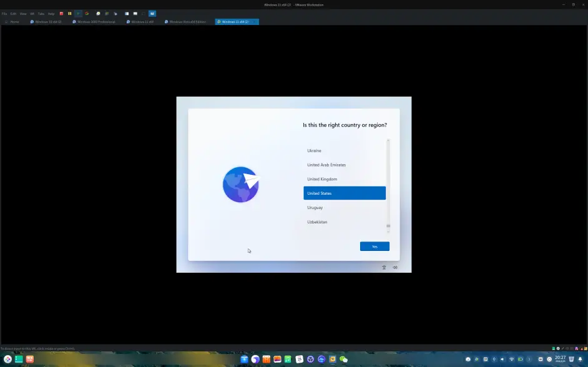Screen dimensions: 588x367
Task: Open the blue system monitor dock icon
Action: pyautogui.click(x=321, y=359)
